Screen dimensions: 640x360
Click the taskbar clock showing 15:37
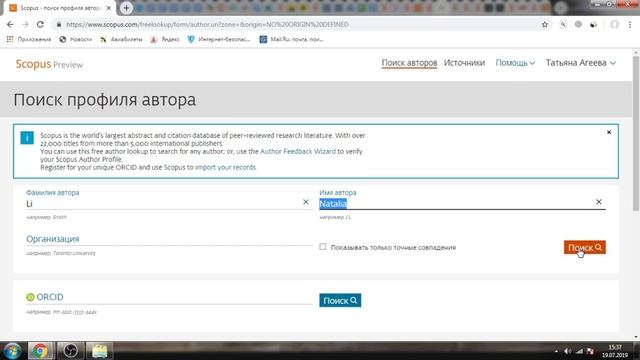615,351
